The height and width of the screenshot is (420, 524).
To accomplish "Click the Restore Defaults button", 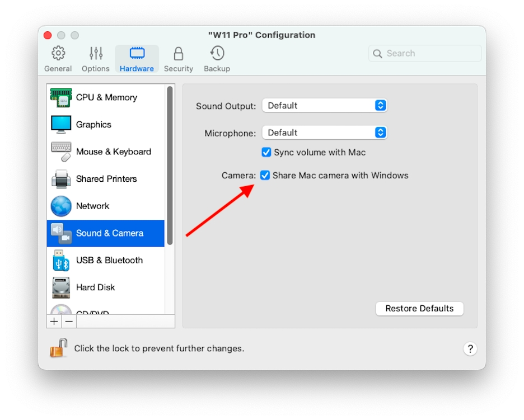I will pos(419,309).
